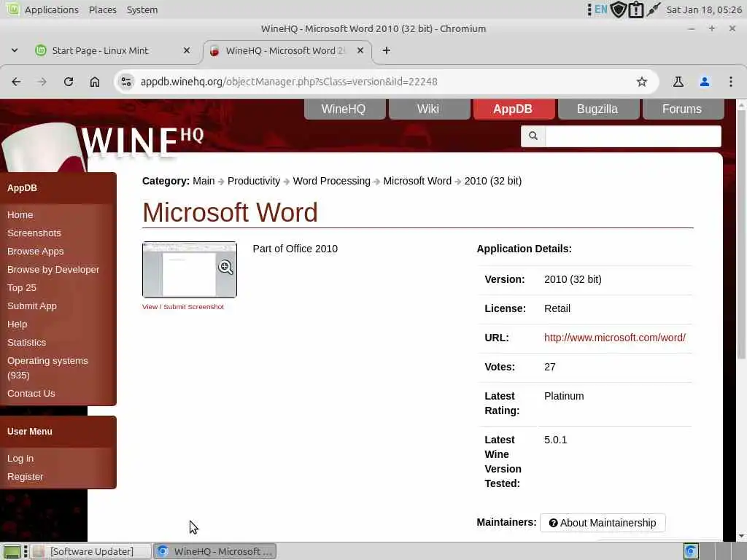
Task: Click the search magnifier icon on WineHQ
Action: tap(533, 136)
